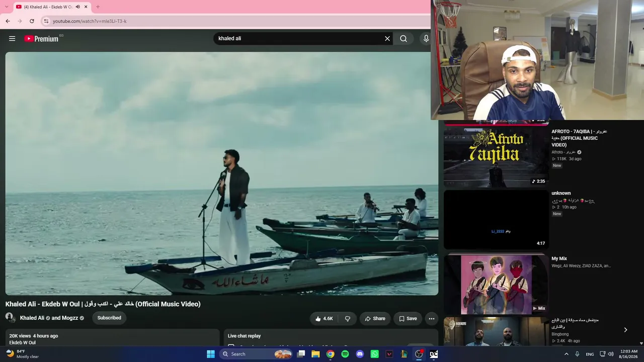Screen dimensions: 644x362
Task: Open the YouTube guide hamburger menu
Action: [x=12, y=39]
